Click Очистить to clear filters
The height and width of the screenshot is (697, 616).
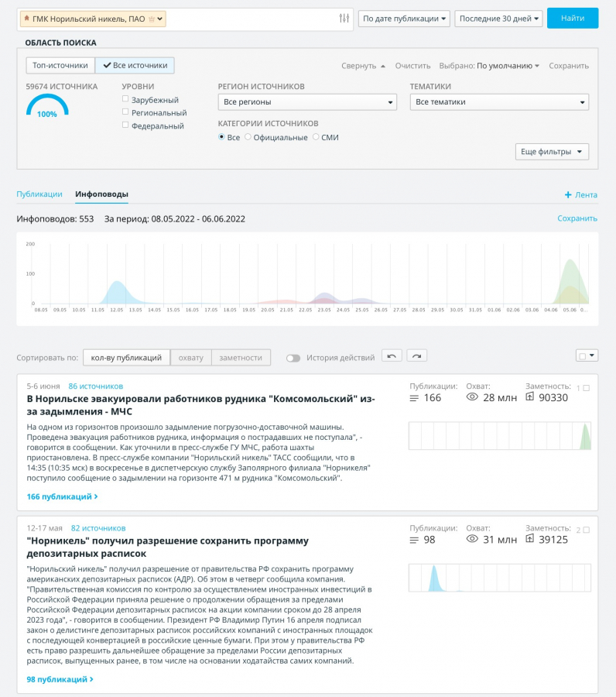pyautogui.click(x=412, y=66)
